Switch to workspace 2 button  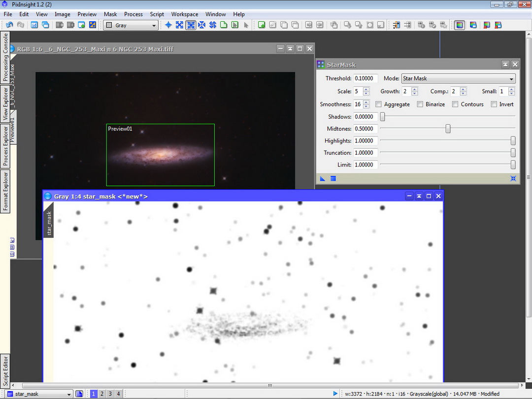click(x=102, y=394)
